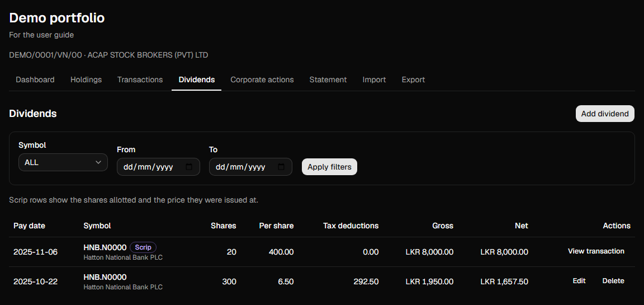Click the Add dividend button
Screen dimensions: 644x305
pyautogui.click(x=605, y=114)
